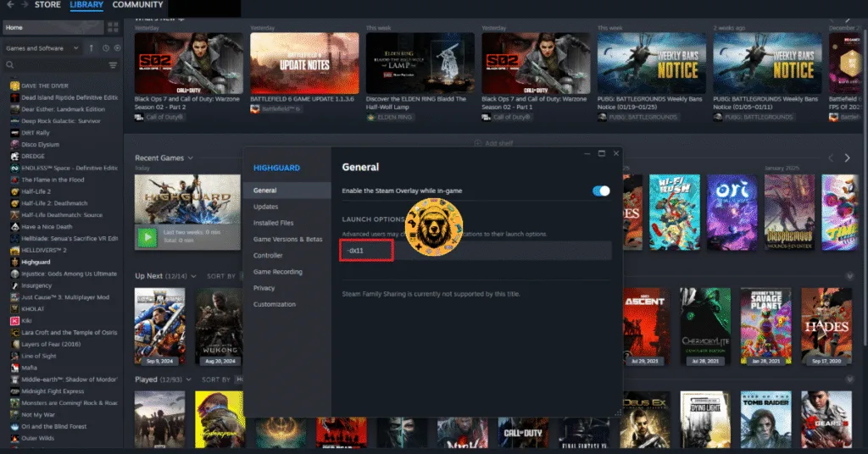
Task: Click the HELLDIVERS 2 game icon
Action: [15, 250]
